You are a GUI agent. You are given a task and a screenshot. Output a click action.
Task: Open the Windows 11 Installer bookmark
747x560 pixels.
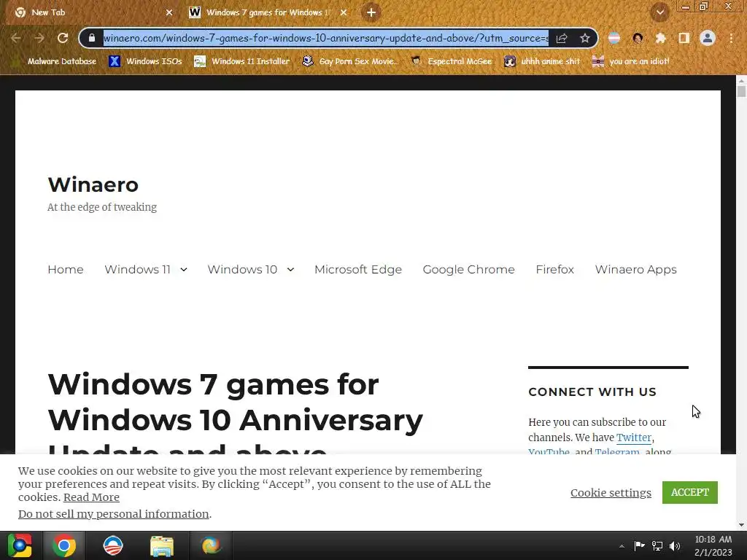click(x=242, y=61)
